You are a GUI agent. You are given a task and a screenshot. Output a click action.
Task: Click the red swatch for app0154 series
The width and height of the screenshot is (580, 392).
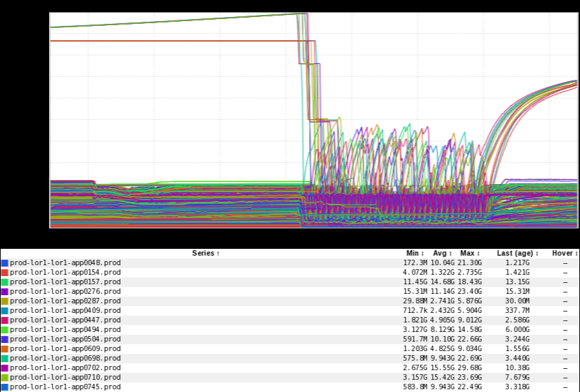[5, 273]
